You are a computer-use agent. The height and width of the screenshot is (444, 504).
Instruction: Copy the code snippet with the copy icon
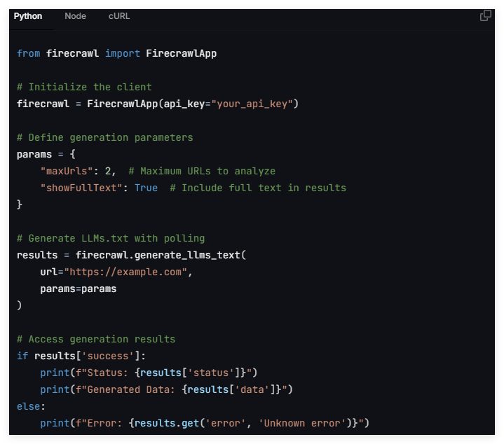click(x=485, y=15)
